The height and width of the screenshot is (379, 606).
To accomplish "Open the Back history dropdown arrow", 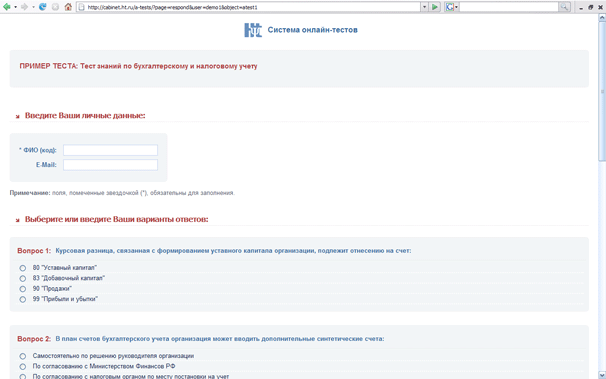I will pyautogui.click(x=15, y=7).
